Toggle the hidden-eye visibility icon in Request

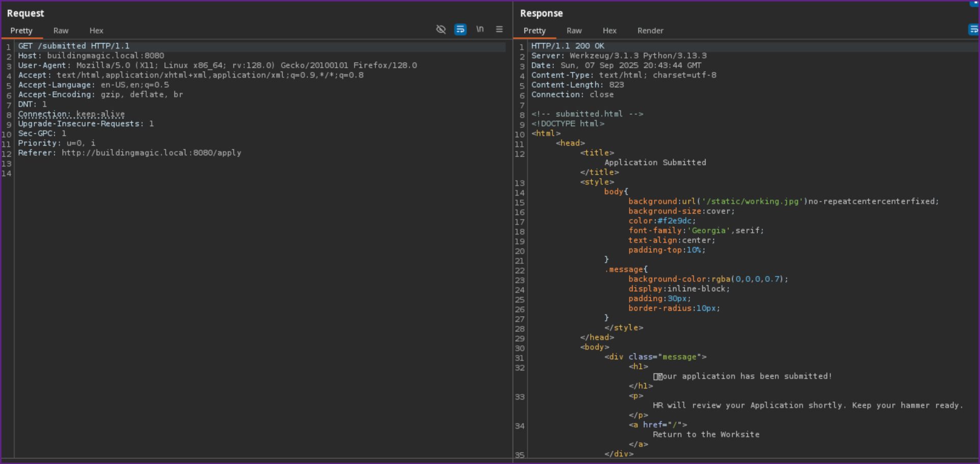pos(441,30)
